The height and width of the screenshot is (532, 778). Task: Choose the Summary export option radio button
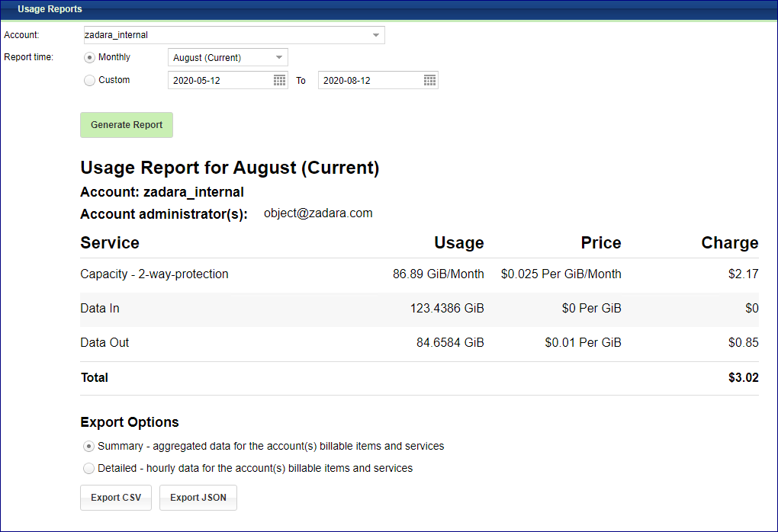click(88, 446)
